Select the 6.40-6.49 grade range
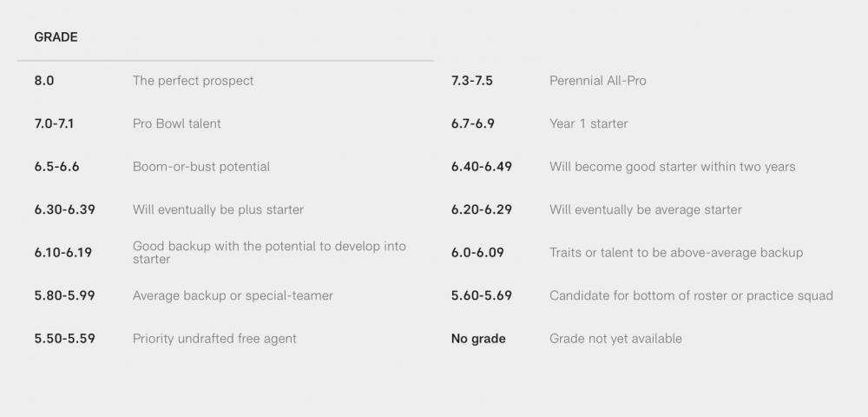 [x=481, y=167]
